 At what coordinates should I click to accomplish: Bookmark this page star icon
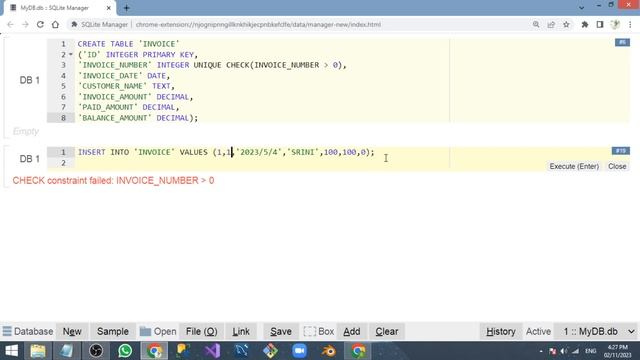click(566, 24)
